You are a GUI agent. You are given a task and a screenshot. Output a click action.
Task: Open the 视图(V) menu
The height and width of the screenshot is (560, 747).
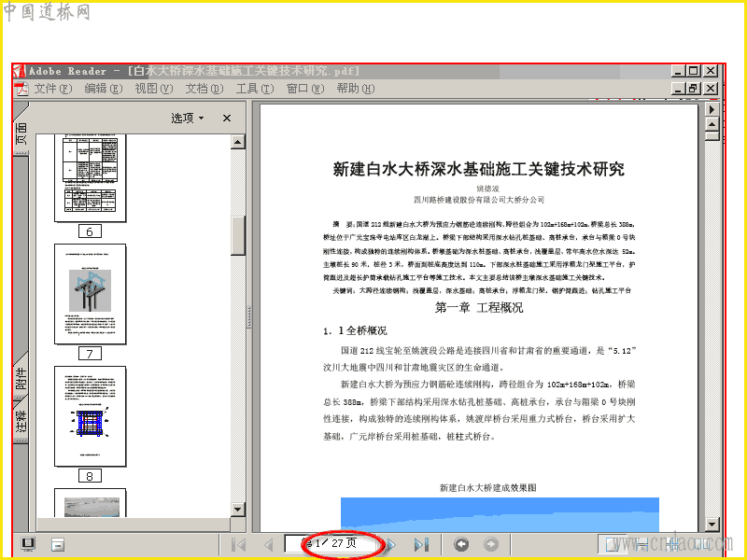[x=154, y=89]
